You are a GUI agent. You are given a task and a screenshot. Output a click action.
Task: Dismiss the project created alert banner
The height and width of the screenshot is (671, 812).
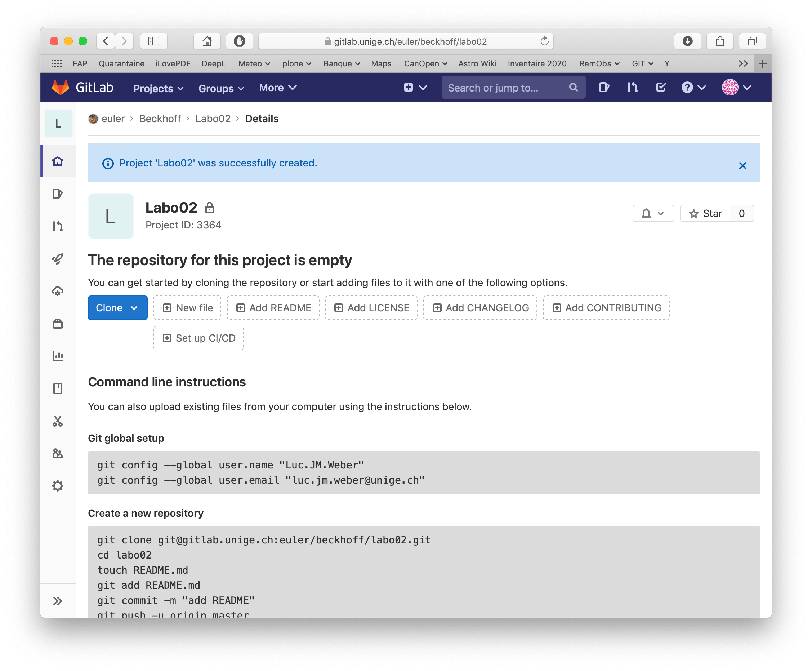[x=742, y=166]
